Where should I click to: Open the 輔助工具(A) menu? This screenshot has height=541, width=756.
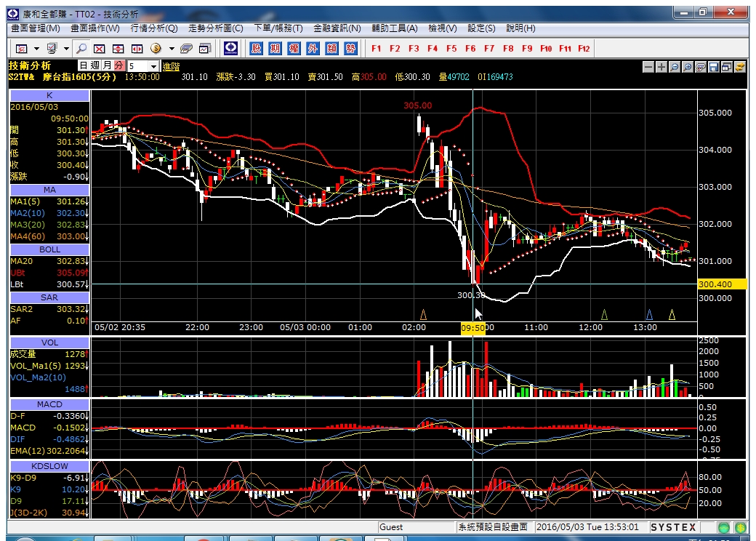395,28
